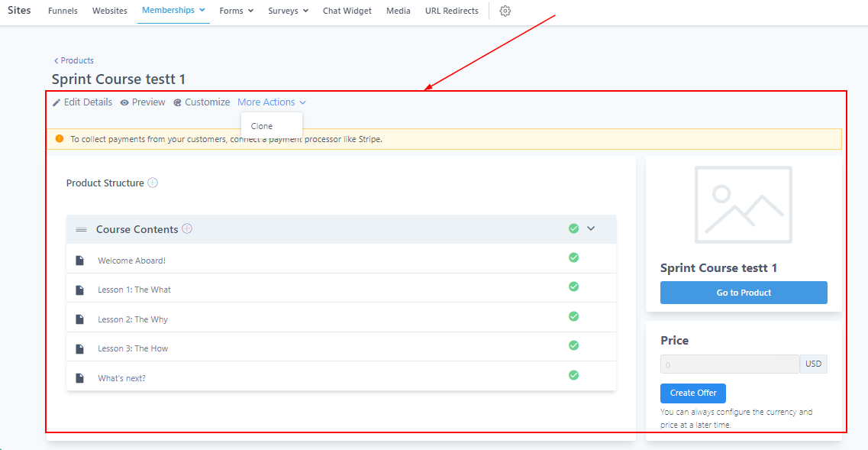Screen dimensions: 868x450
Task: Click the info icon beside Course Contents
Action: tap(187, 228)
